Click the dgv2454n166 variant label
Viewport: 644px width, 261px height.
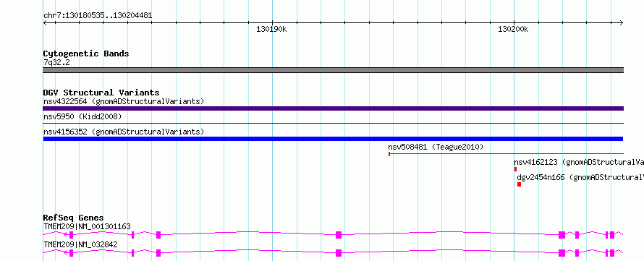tap(580, 178)
